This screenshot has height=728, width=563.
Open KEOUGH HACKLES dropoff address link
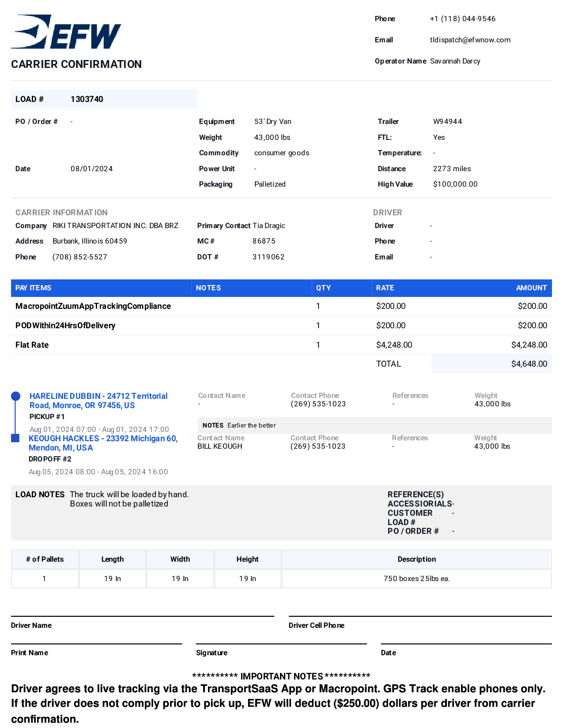point(103,443)
